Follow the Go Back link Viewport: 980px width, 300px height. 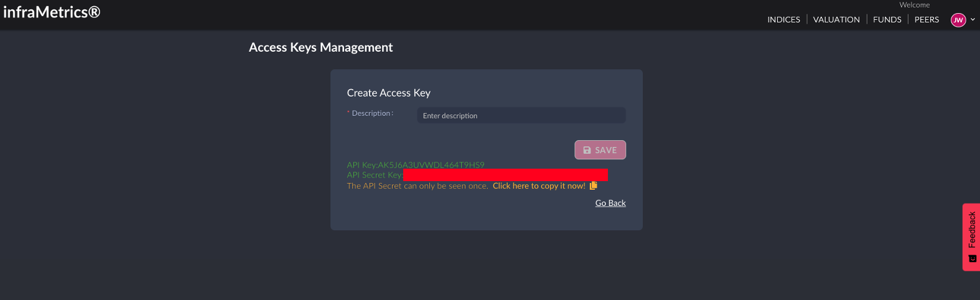coord(610,203)
